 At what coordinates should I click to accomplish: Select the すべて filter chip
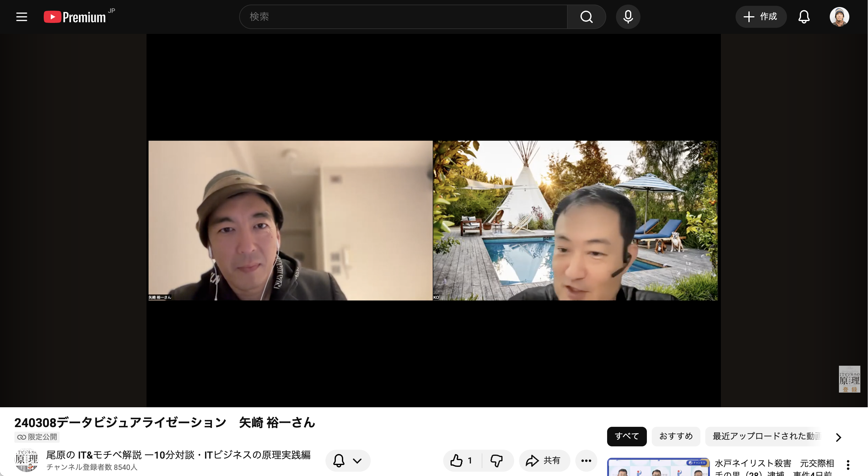[x=626, y=436]
